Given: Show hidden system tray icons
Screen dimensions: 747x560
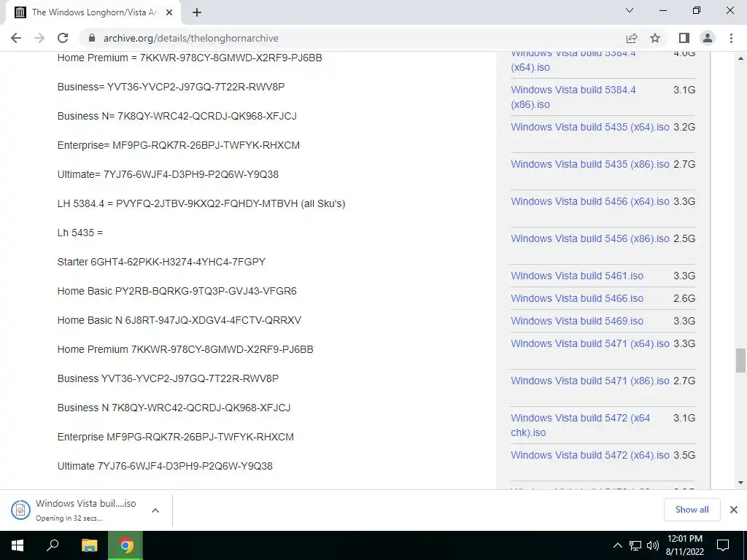Looking at the screenshot, I should point(617,545).
